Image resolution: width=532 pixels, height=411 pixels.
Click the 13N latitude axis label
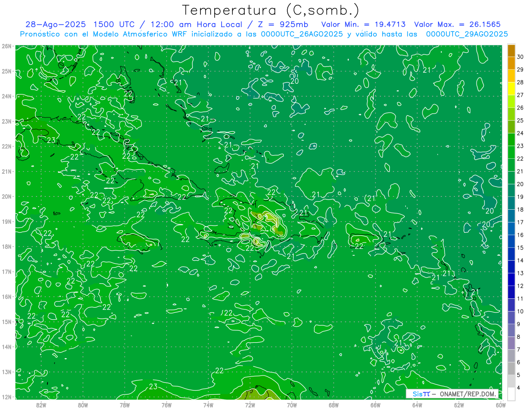[7, 372]
